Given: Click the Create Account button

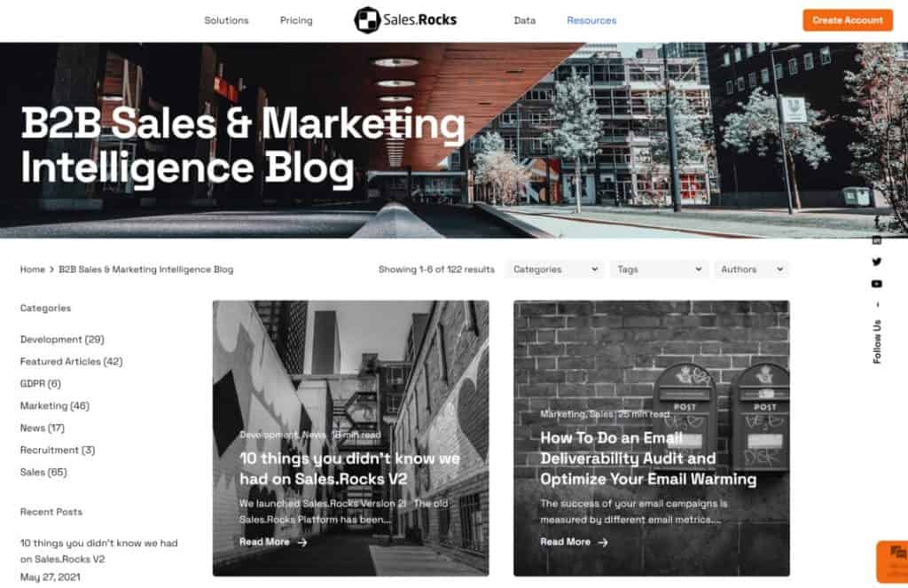Looking at the screenshot, I should 848,20.
